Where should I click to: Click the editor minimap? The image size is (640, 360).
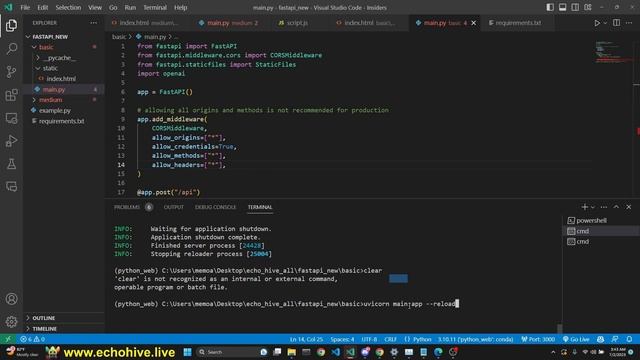613,52
